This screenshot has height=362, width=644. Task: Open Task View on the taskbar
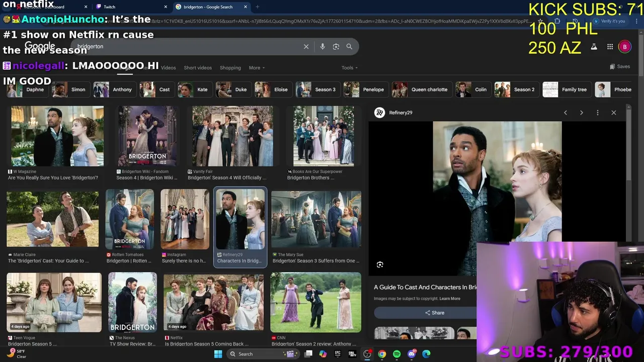[x=308, y=354]
